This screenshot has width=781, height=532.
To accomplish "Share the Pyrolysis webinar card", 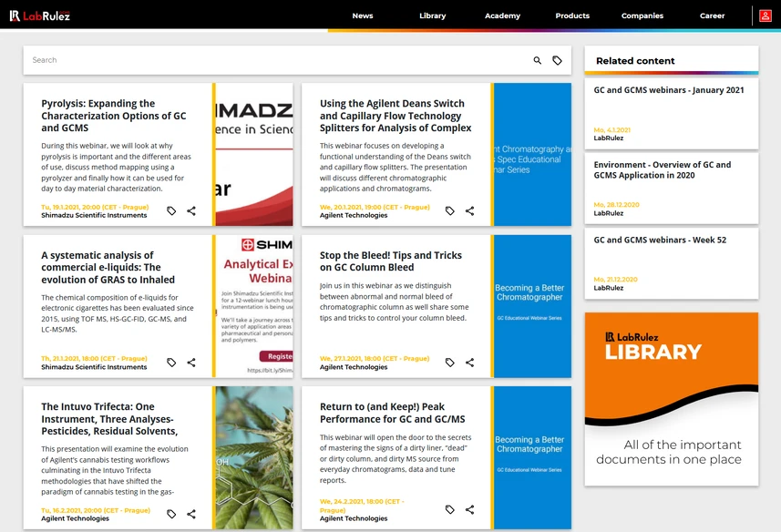I will [x=191, y=211].
